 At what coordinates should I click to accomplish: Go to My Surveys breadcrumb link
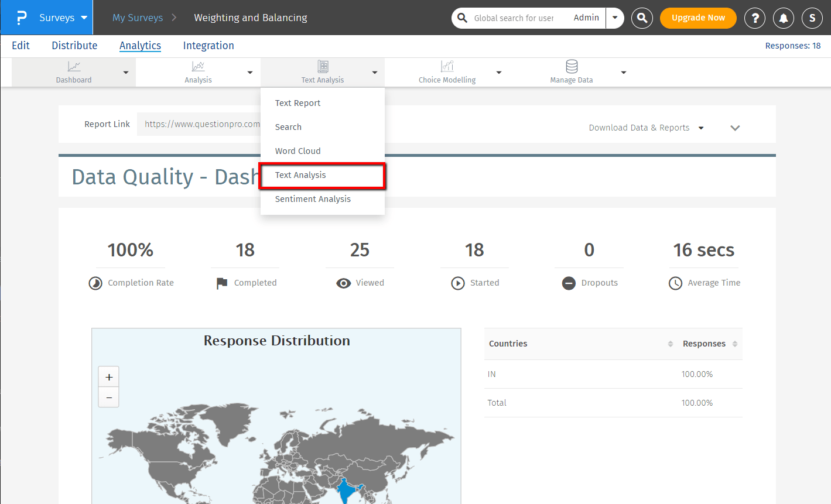click(138, 18)
